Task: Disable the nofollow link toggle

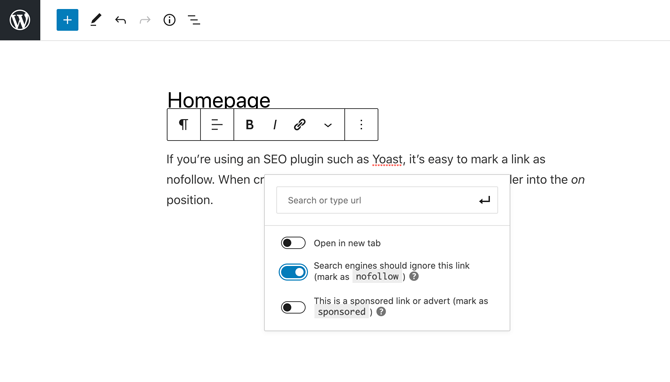Action: click(x=293, y=272)
